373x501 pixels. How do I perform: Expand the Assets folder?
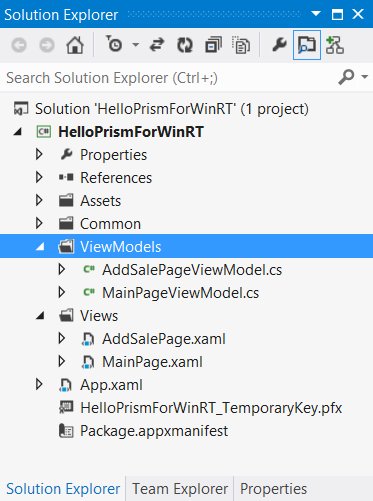pos(39,200)
